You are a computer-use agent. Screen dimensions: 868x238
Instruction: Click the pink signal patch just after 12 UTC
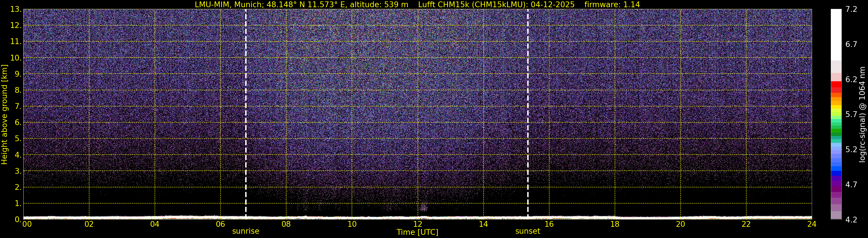tap(424, 207)
